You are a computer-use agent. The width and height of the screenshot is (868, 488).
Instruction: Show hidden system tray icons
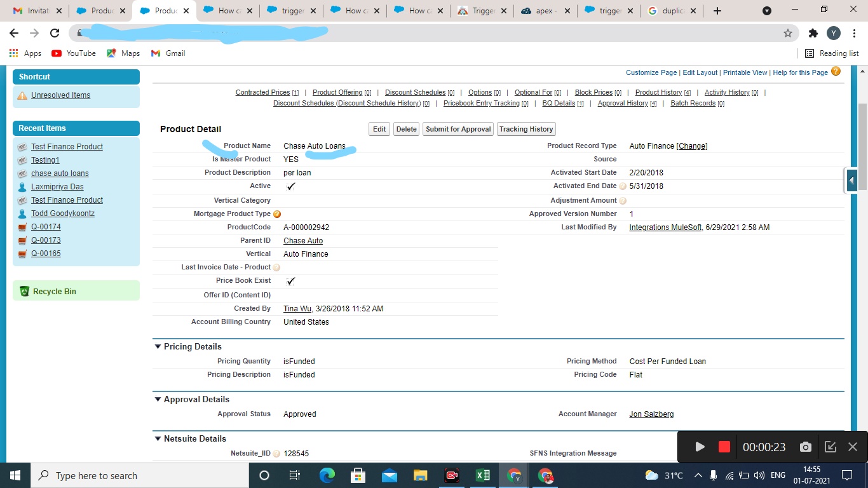[x=698, y=475]
